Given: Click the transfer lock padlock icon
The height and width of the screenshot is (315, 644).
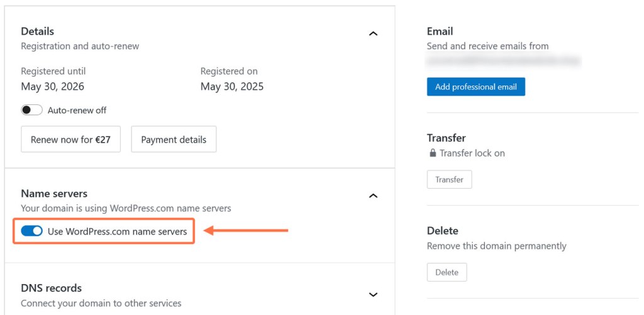Looking at the screenshot, I should (x=432, y=153).
